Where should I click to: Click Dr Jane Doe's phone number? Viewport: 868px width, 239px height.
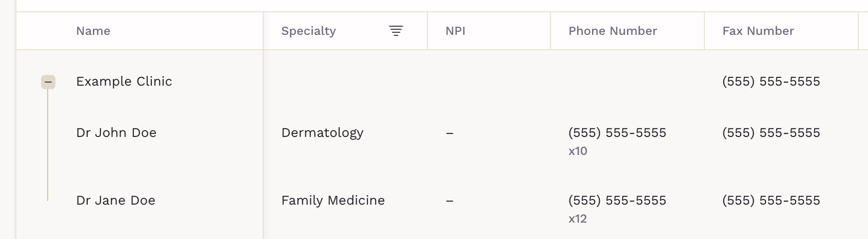click(x=617, y=201)
